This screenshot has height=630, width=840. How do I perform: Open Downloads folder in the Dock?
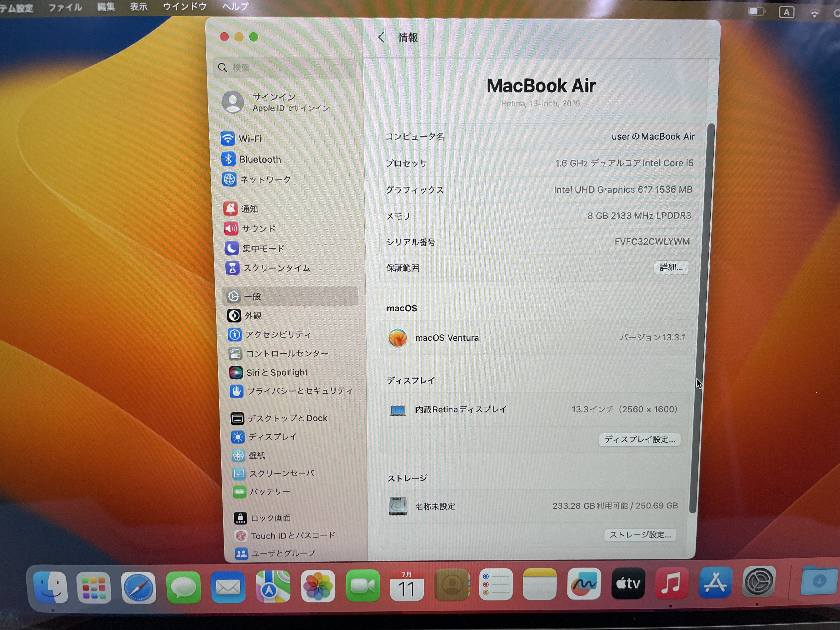pos(819,580)
